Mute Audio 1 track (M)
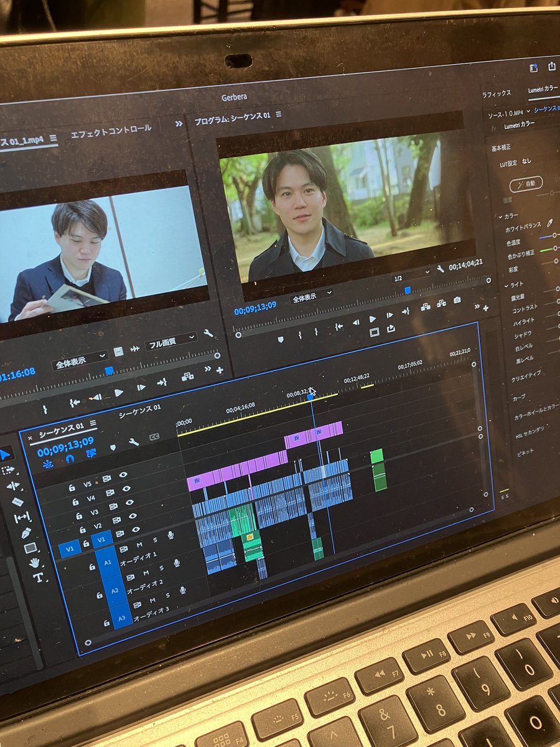The width and height of the screenshot is (560, 747). coord(139,543)
